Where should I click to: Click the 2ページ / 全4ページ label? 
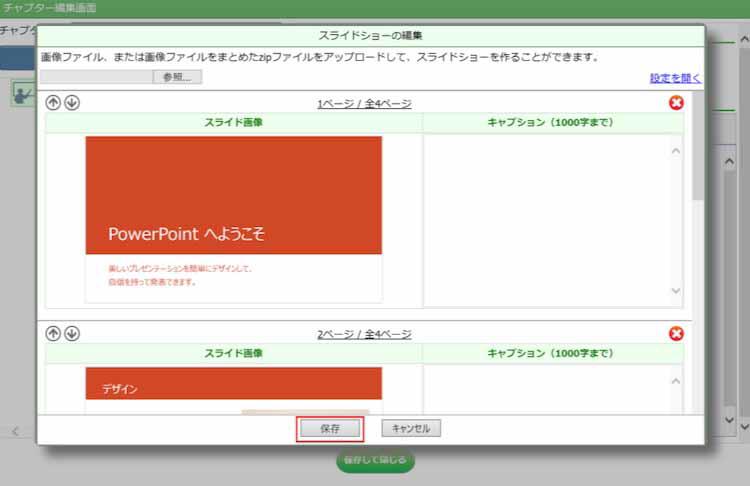click(x=364, y=334)
